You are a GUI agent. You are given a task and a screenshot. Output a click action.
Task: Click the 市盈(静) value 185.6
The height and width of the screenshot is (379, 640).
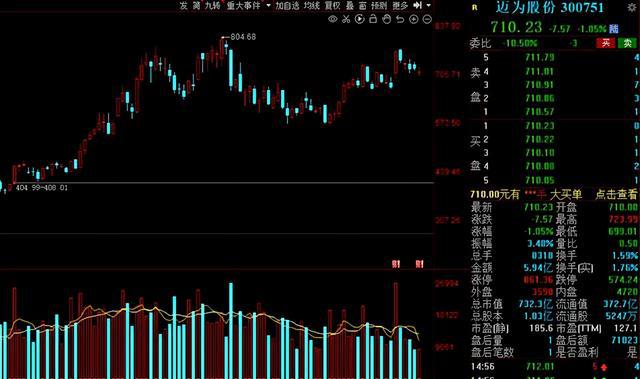pyautogui.click(x=541, y=328)
